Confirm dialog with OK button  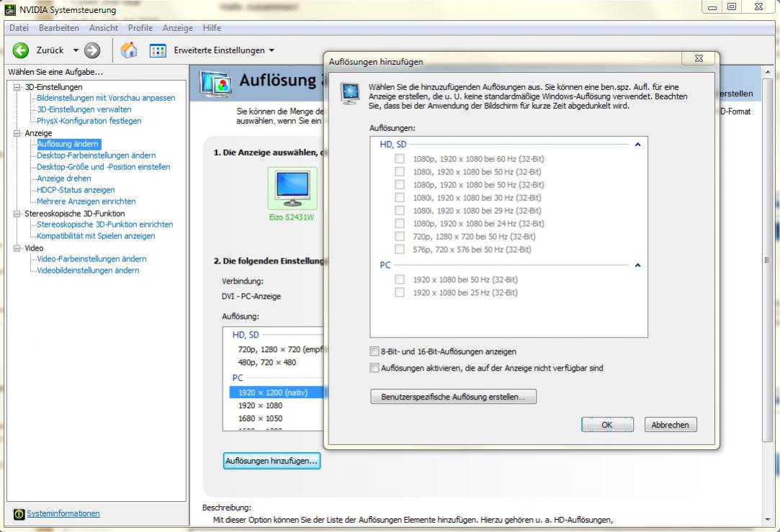click(x=607, y=425)
